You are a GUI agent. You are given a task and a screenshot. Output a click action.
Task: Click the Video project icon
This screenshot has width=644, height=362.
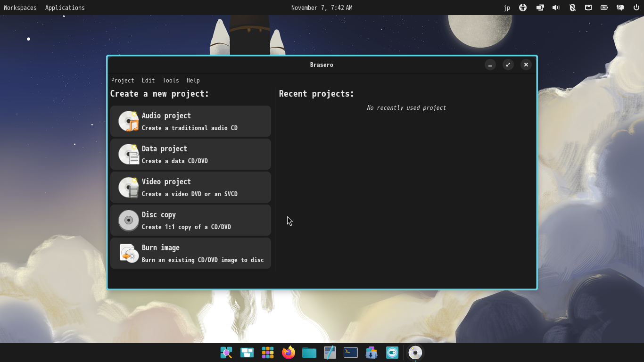click(x=128, y=187)
